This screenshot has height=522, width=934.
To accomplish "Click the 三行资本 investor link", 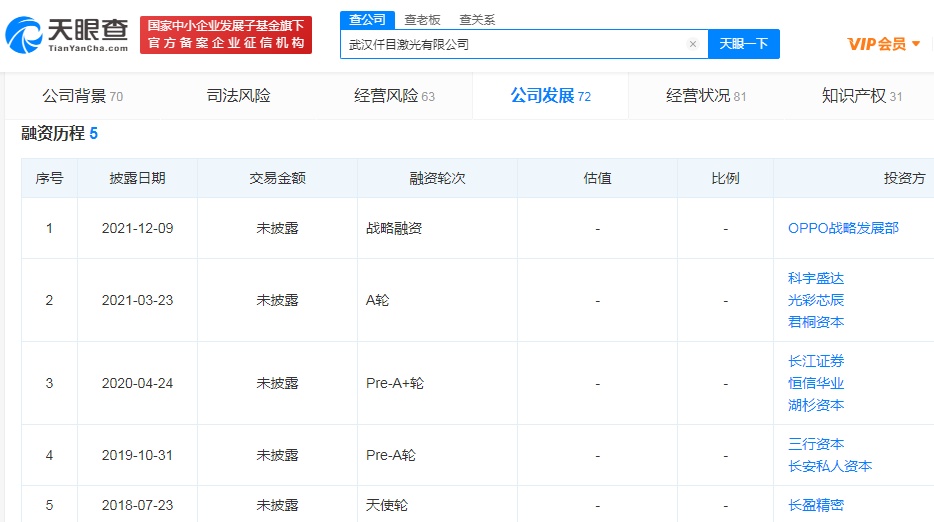I will (816, 444).
